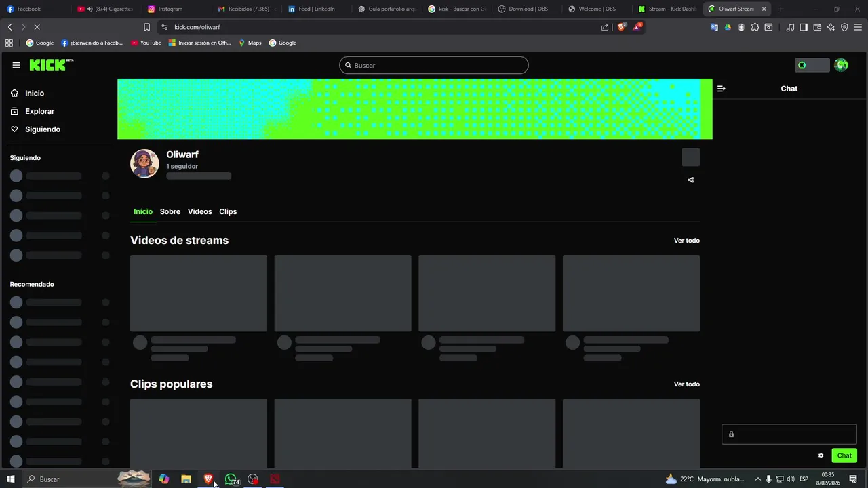Image resolution: width=868 pixels, height=488 pixels.
Task: Collapse the chat panel with the arrow icon
Action: [x=721, y=89]
